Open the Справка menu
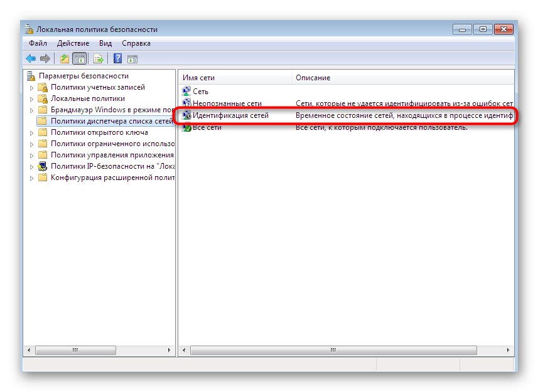538x392 pixels. (x=136, y=43)
